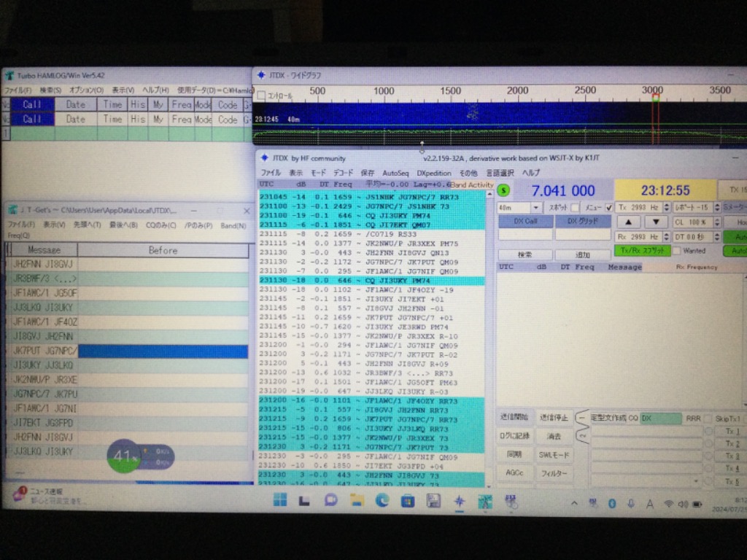
Task: Adjust the Tx 2993 Hz spinner arrows
Action: click(x=667, y=207)
